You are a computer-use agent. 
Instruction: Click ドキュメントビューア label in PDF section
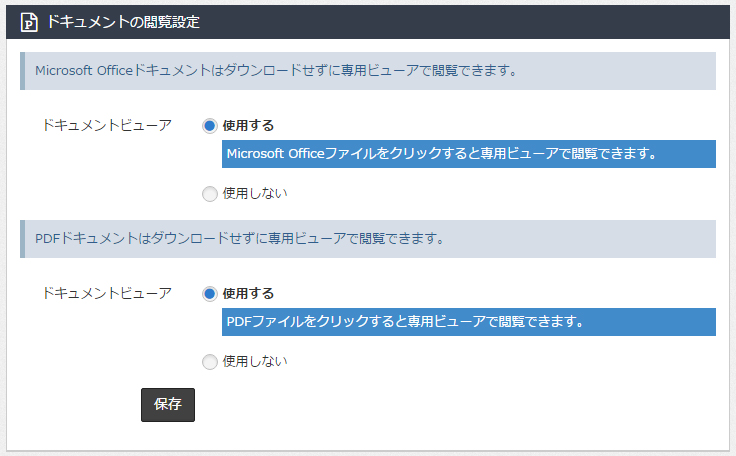pos(107,294)
